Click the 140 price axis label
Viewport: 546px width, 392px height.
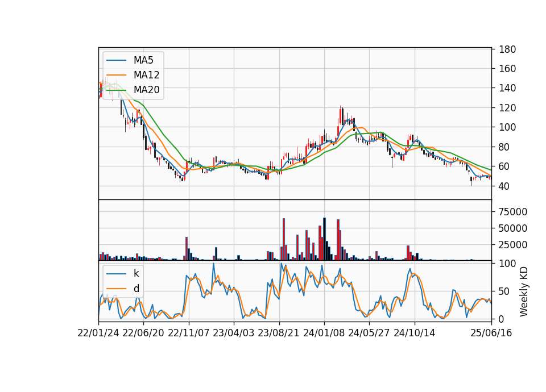[x=507, y=89]
